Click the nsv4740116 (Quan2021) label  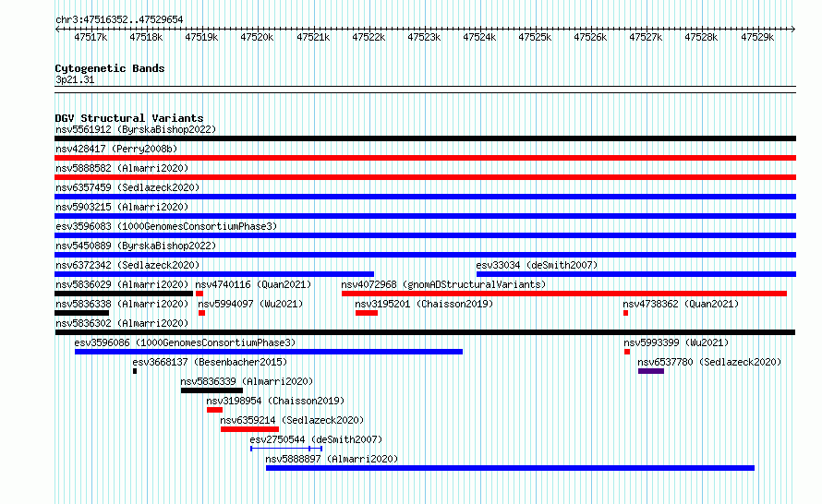253,284
